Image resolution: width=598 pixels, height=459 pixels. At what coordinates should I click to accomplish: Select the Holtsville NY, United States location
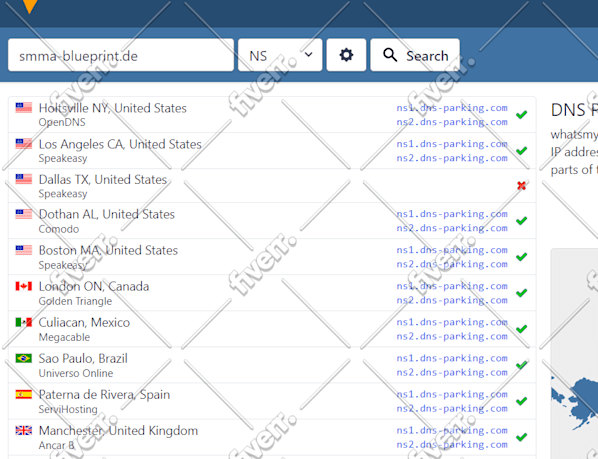113,108
